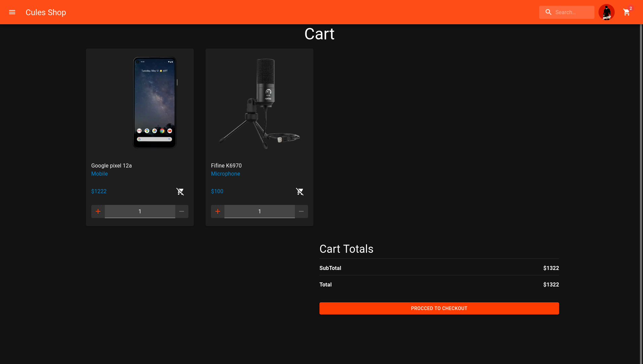This screenshot has height=364, width=643.
Task: Click the PROCCED TO CHECKOUT button
Action: pos(439,308)
